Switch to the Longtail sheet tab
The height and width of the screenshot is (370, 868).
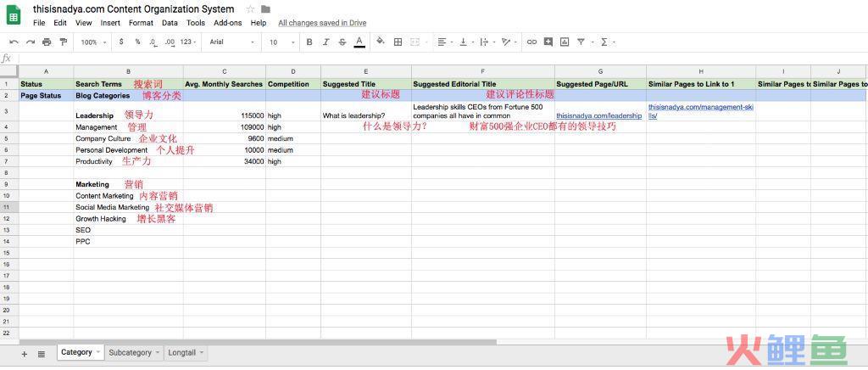181,353
